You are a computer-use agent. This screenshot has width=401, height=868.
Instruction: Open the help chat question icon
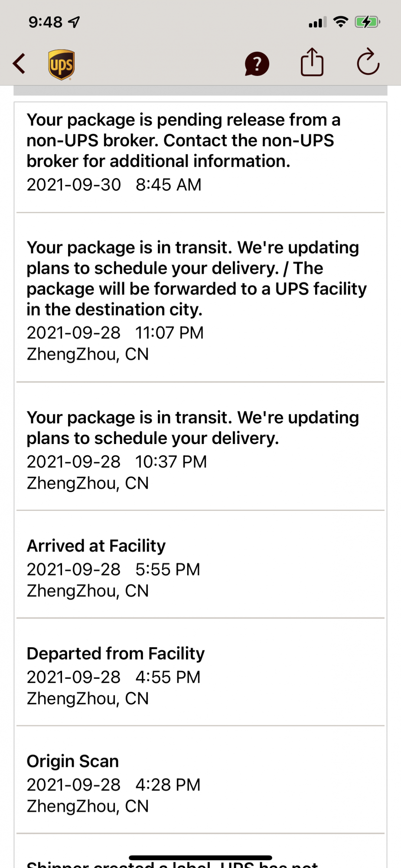[257, 64]
